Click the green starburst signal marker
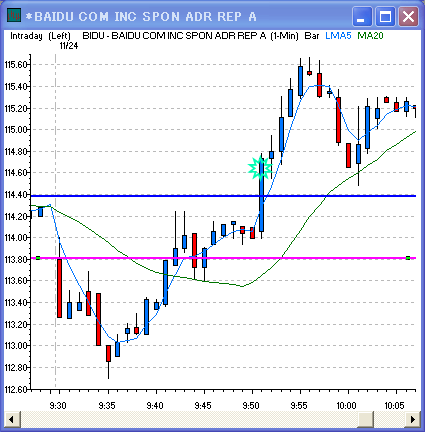Screen dimensions: 425x432 pos(260,168)
